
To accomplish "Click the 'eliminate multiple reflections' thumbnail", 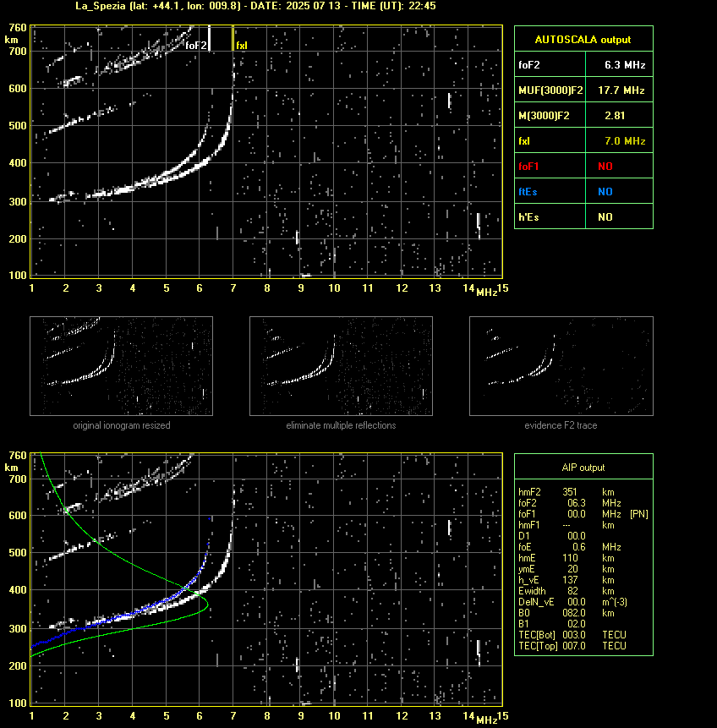I will (x=341, y=366).
